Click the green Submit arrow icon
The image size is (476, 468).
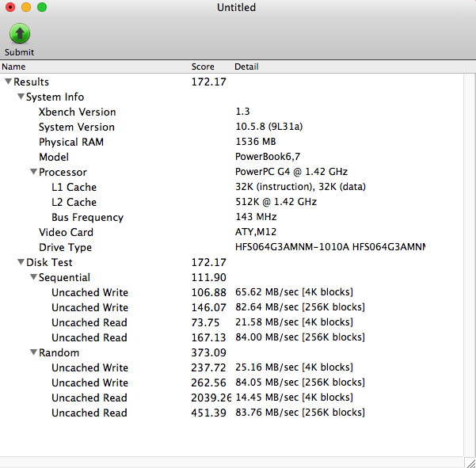(x=20, y=34)
